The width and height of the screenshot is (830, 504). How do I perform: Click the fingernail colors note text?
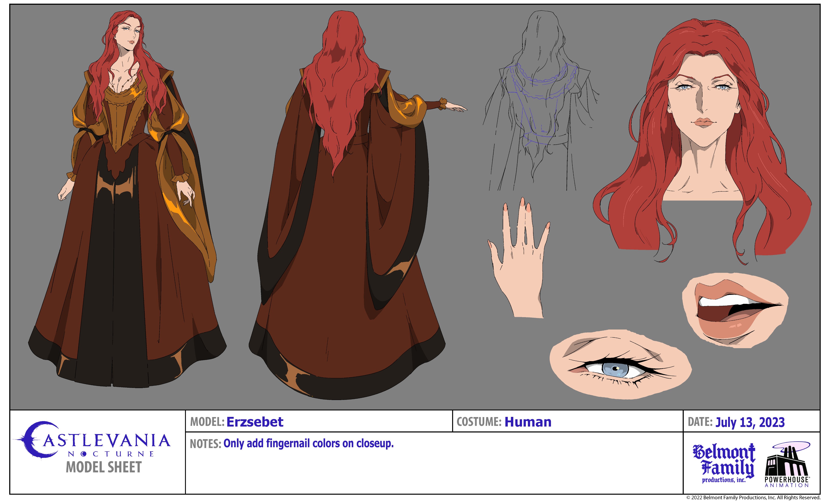point(308,443)
